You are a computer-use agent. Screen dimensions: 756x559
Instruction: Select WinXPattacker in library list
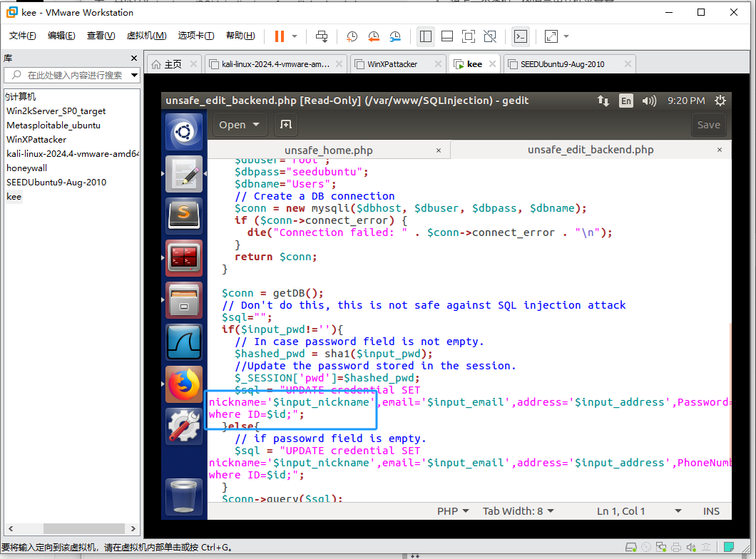[36, 139]
